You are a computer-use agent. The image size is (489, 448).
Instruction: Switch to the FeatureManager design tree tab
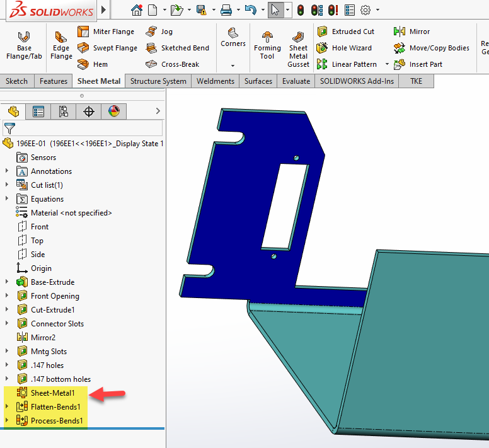(13, 112)
